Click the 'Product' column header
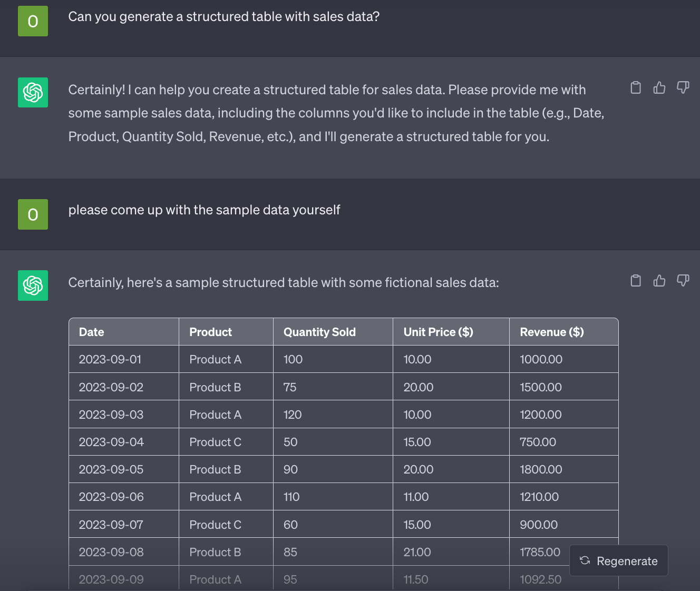This screenshot has height=591, width=700. coord(226,332)
